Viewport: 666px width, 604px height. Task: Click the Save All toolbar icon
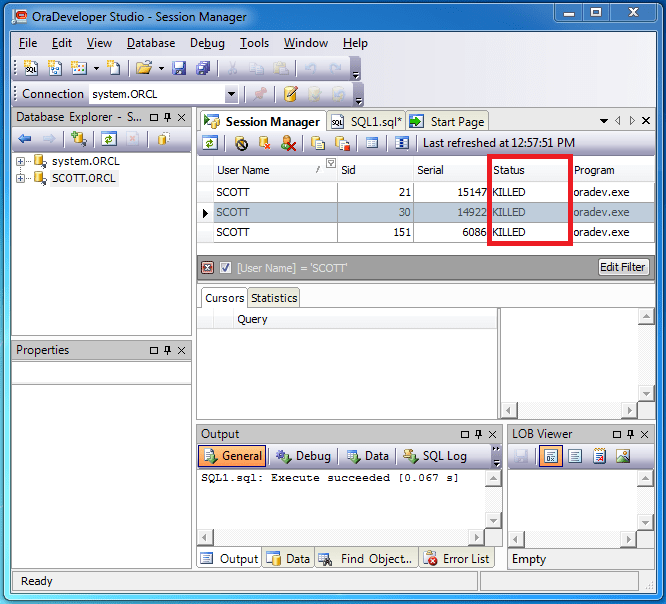[203, 68]
